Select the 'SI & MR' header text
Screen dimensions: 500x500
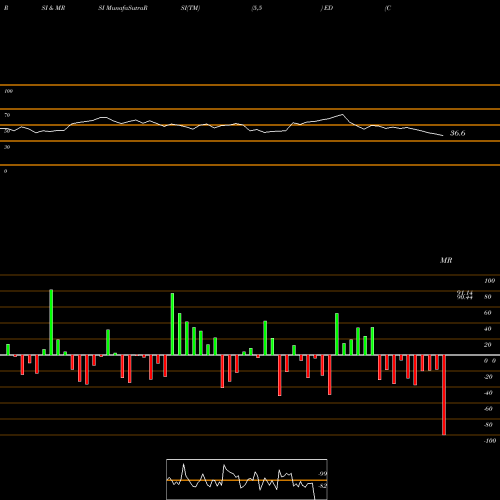[x=53, y=8]
